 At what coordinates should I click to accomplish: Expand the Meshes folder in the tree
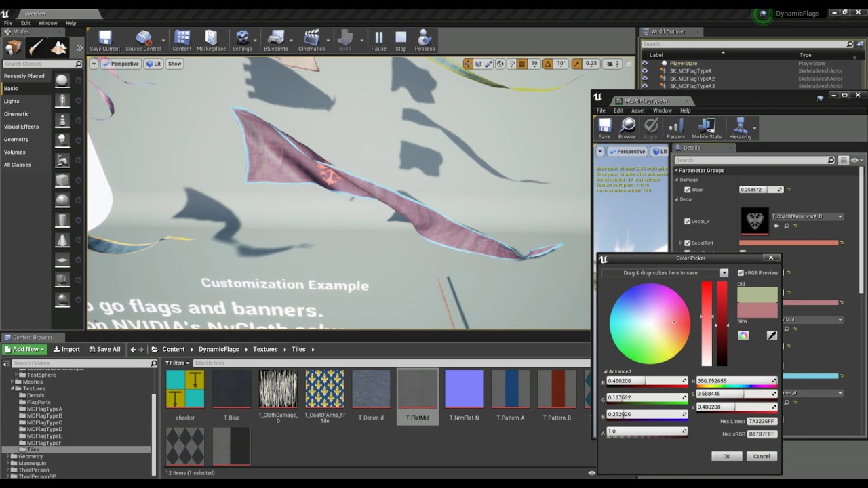(12, 382)
